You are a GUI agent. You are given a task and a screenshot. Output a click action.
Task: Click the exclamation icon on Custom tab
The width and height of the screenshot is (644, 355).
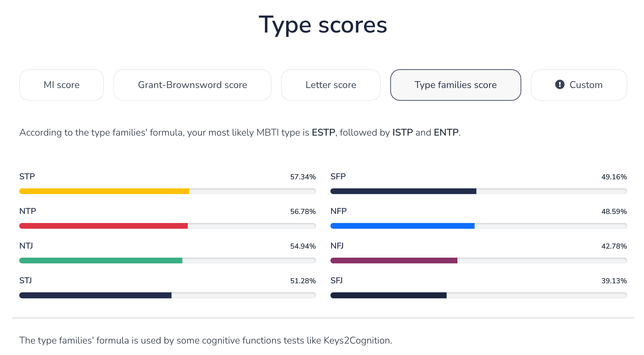tap(559, 85)
